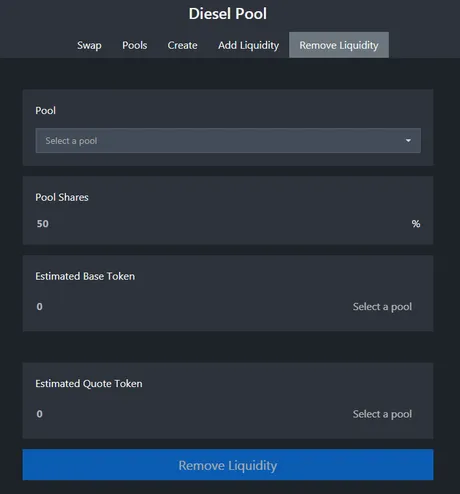
Task: Switch to the Pools tab
Action: click(135, 45)
